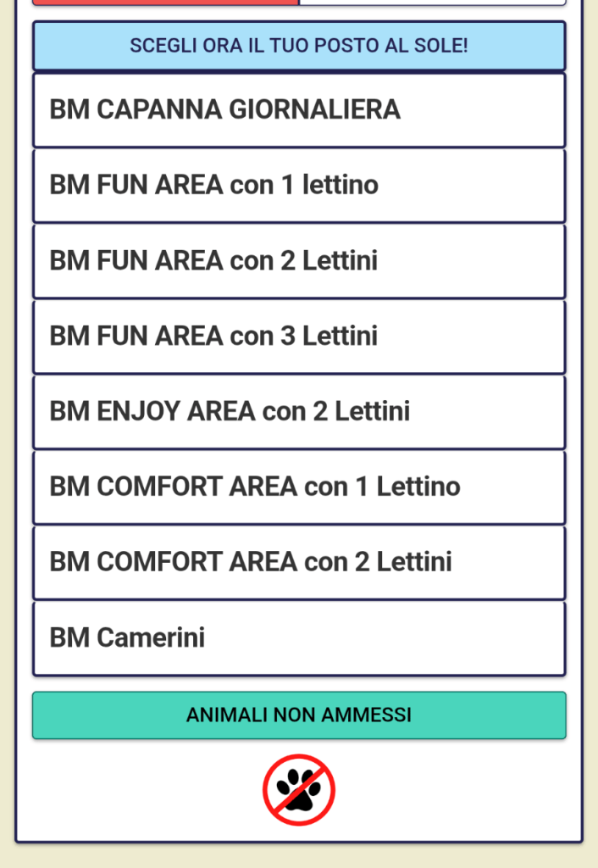Select the BM Camerini entry
This screenshot has width=598, height=868.
(298, 638)
